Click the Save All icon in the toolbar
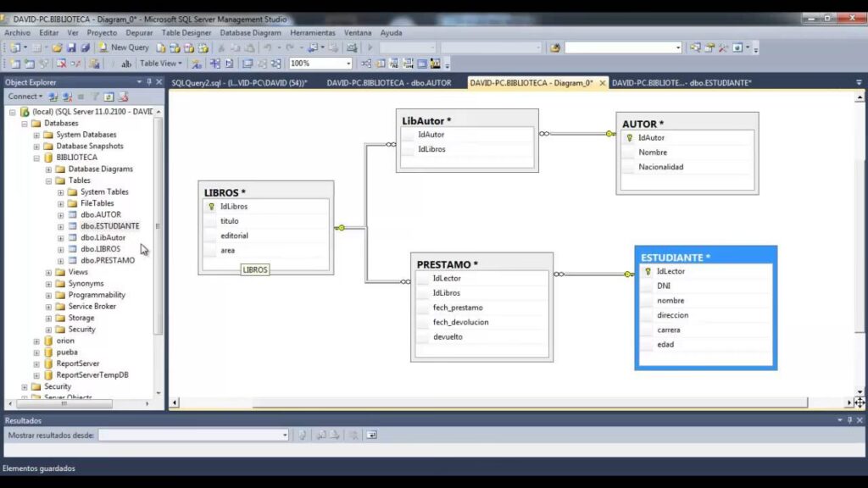This screenshot has height=488, width=868. 84,47
